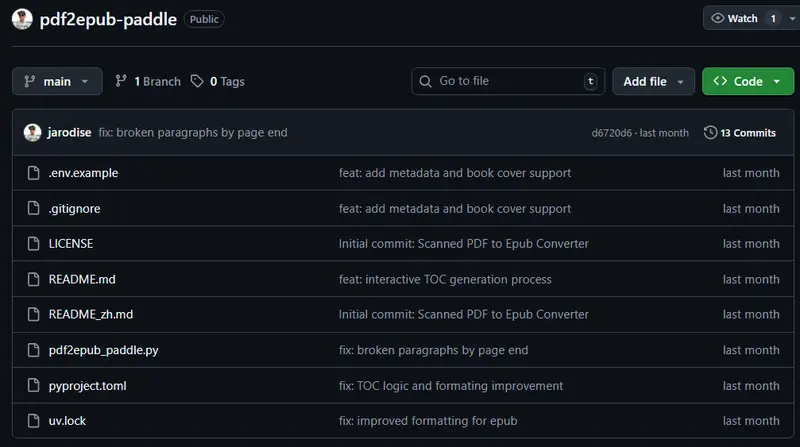View the 1 Branch link
This screenshot has width=800, height=447.
(x=157, y=81)
